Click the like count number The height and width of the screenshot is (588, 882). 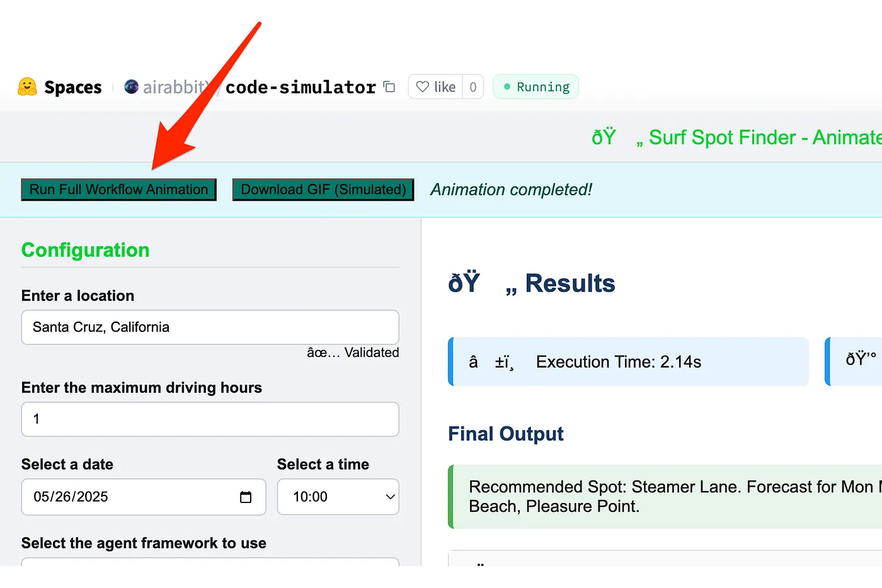473,87
